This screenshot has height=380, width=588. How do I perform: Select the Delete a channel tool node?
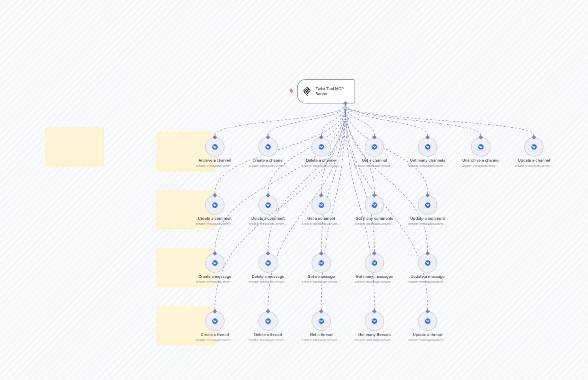click(x=321, y=147)
